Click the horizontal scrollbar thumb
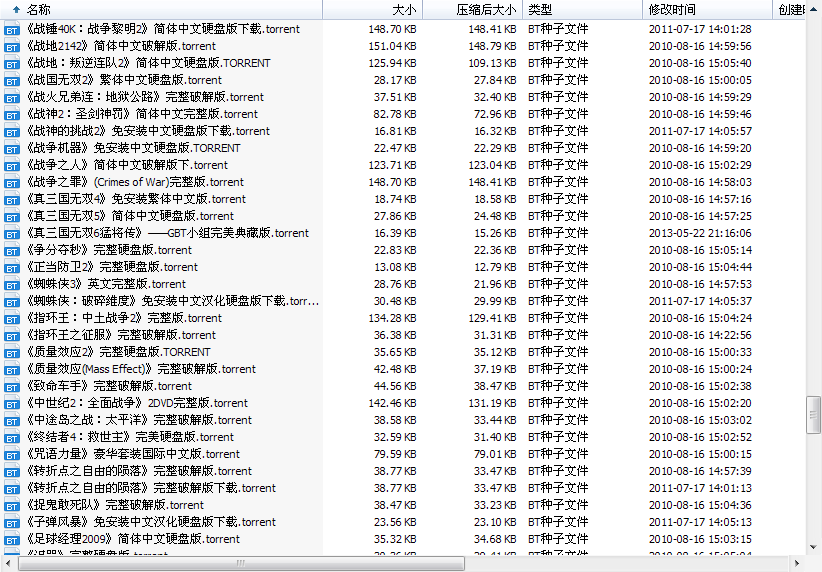This screenshot has width=822, height=572. [241, 564]
